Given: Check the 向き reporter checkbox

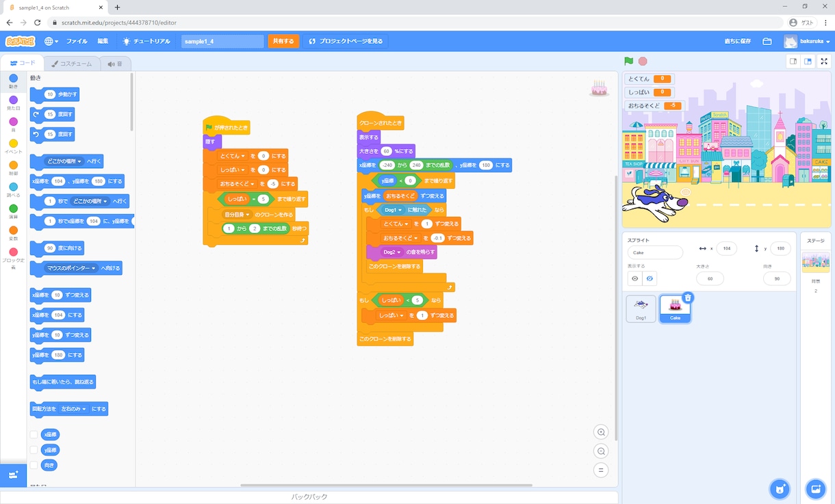Looking at the screenshot, I should click(x=34, y=465).
